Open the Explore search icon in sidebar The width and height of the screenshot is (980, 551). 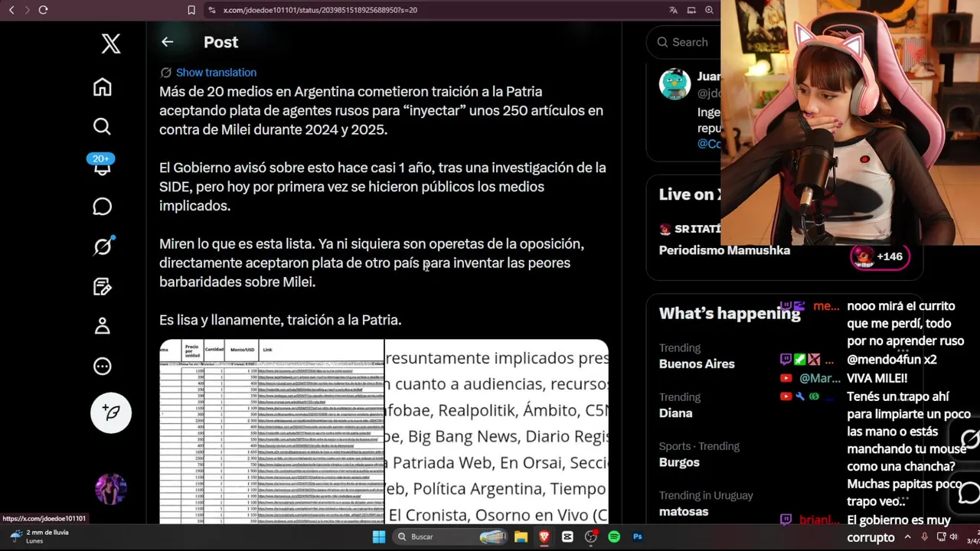[102, 126]
